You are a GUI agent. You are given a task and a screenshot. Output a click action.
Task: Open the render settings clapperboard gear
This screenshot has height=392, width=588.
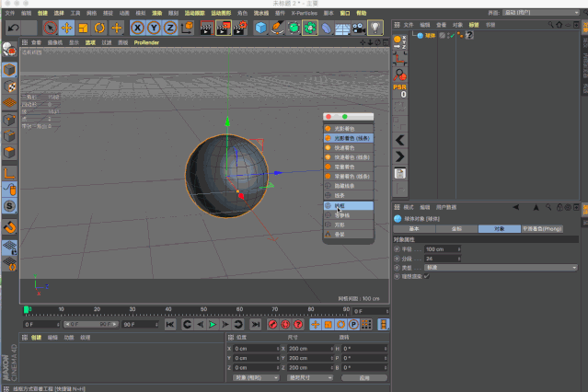coord(240,29)
